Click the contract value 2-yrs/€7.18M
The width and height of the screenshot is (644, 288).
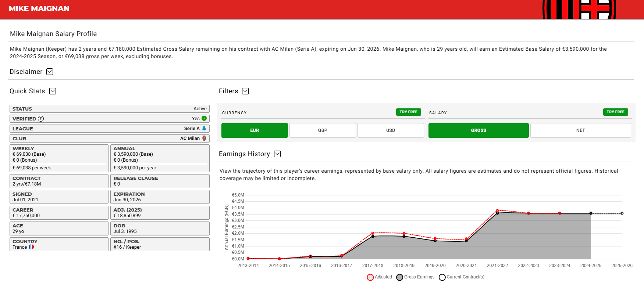coord(27,184)
